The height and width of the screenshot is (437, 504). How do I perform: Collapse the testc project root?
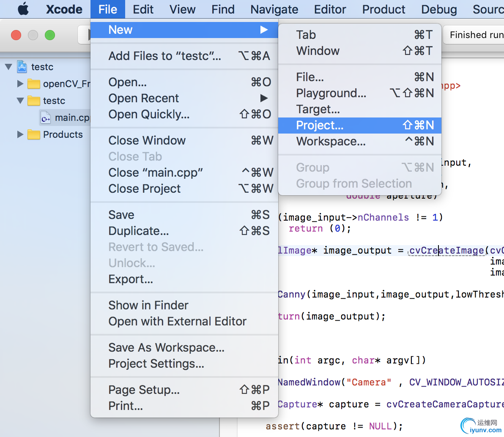[9, 67]
